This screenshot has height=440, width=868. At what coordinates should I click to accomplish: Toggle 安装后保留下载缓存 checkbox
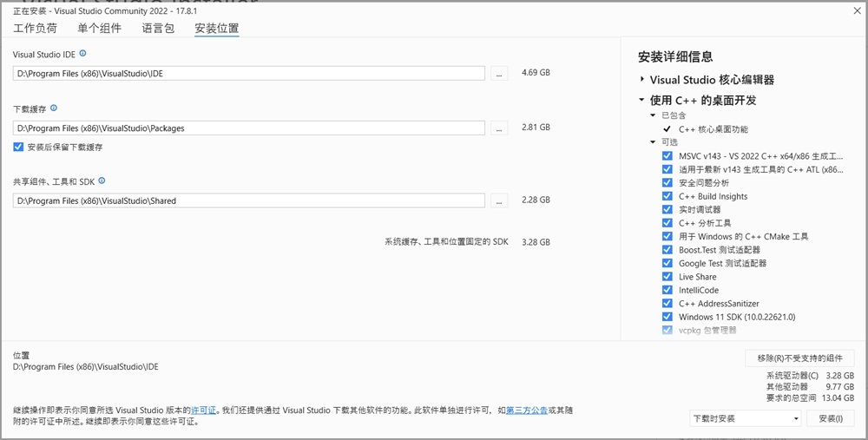click(18, 148)
